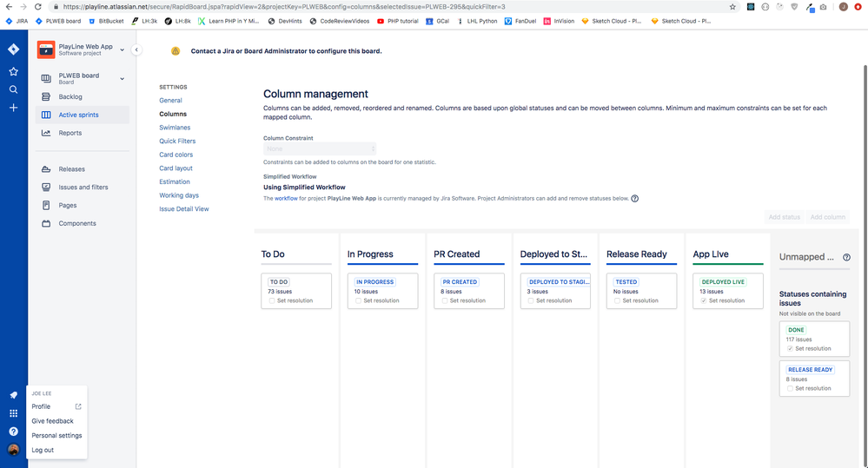The height and width of the screenshot is (468, 868).
Task: Click the browser address bar URL
Action: coord(284,7)
